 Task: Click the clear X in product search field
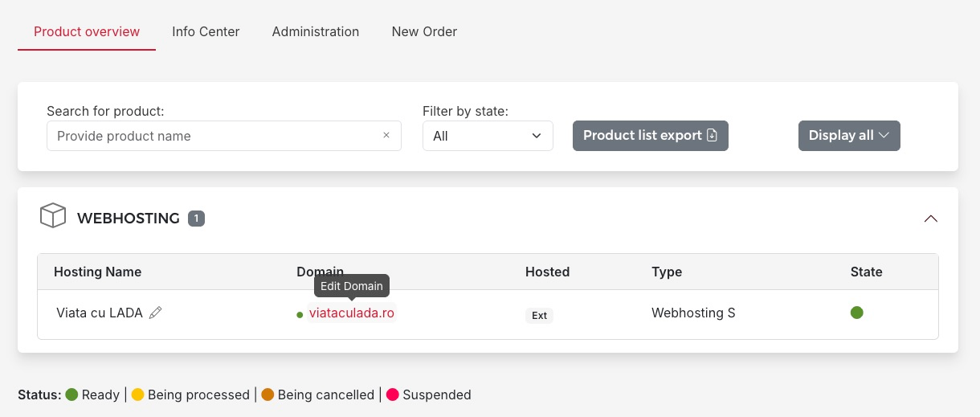[x=386, y=135]
